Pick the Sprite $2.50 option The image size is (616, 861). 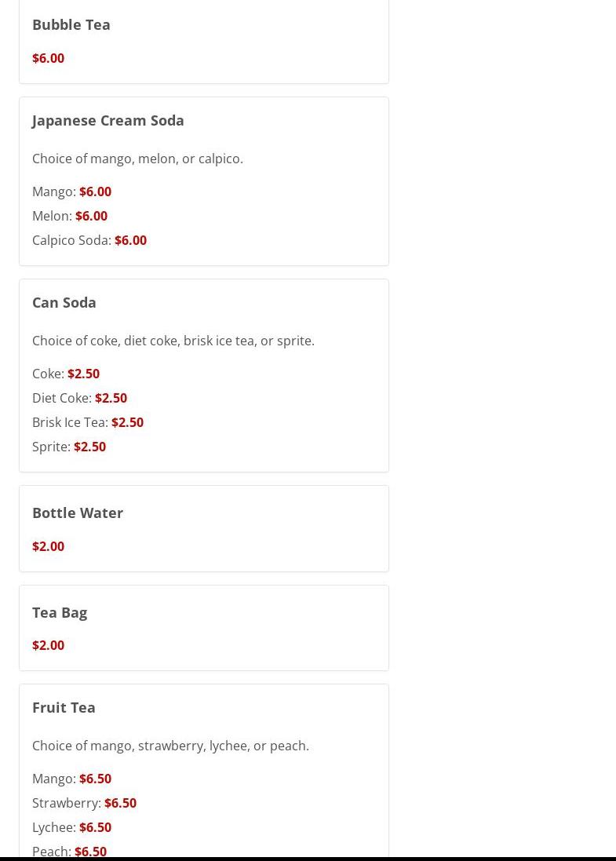[x=69, y=447]
